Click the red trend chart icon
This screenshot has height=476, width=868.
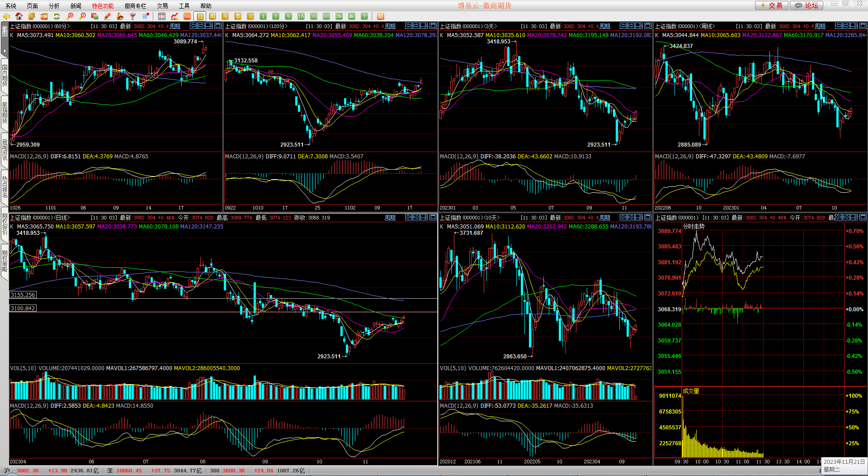pos(175,16)
